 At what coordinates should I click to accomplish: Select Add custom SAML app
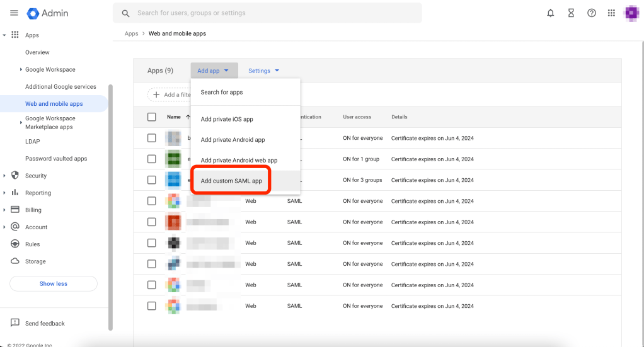pos(231,181)
